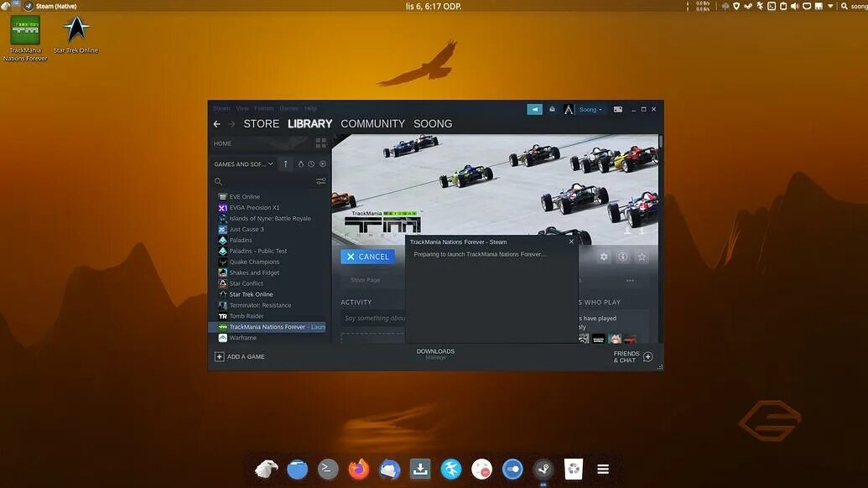The width and height of the screenshot is (868, 488).
Task: Click the flame icon in the library filter bar
Action: [x=300, y=164]
